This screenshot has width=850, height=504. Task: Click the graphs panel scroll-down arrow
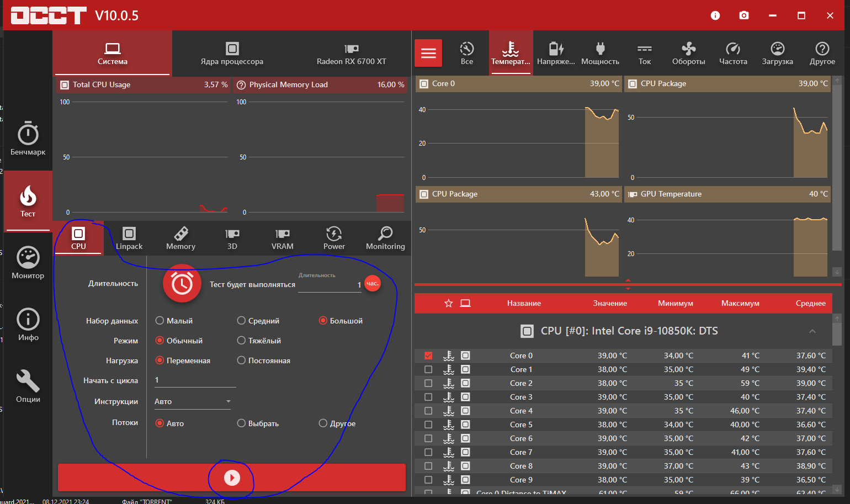pos(837,272)
